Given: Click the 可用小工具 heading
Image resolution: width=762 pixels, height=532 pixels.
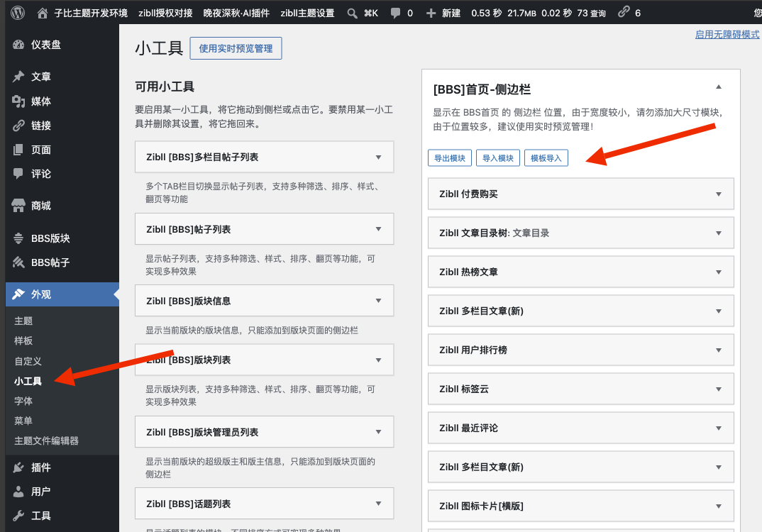Looking at the screenshot, I should [165, 87].
